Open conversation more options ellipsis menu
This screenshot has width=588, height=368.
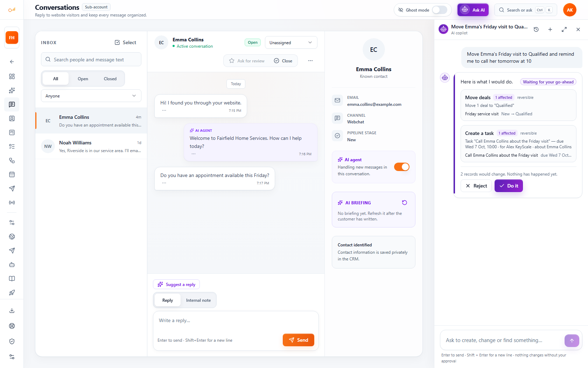(310, 61)
